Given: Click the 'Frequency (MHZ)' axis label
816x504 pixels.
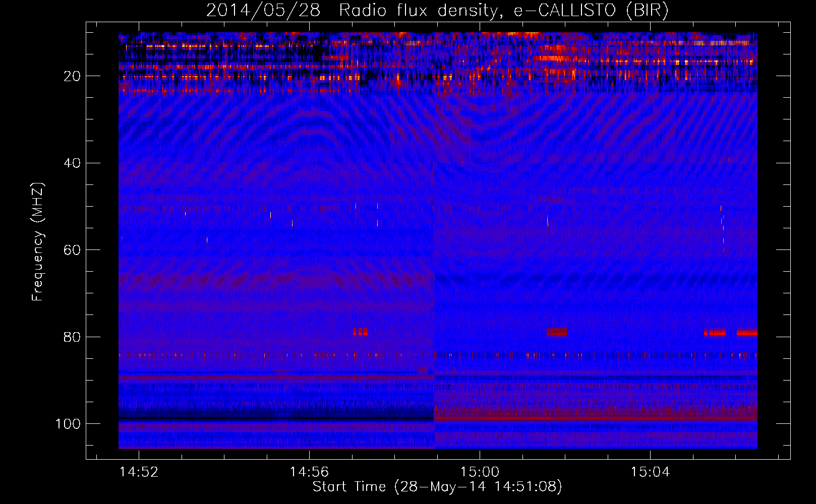Looking at the screenshot, I should (38, 242).
